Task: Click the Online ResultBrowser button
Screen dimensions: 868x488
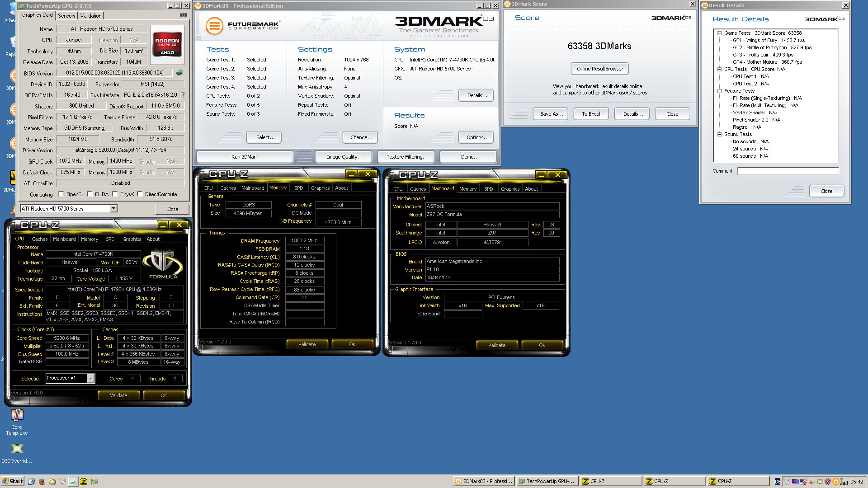Action: pyautogui.click(x=600, y=69)
